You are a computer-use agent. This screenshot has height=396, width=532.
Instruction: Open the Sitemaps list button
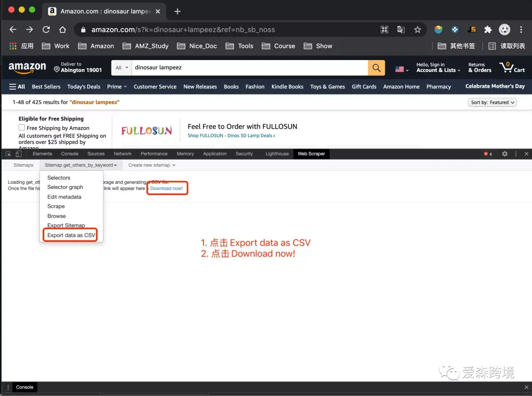[x=24, y=165]
